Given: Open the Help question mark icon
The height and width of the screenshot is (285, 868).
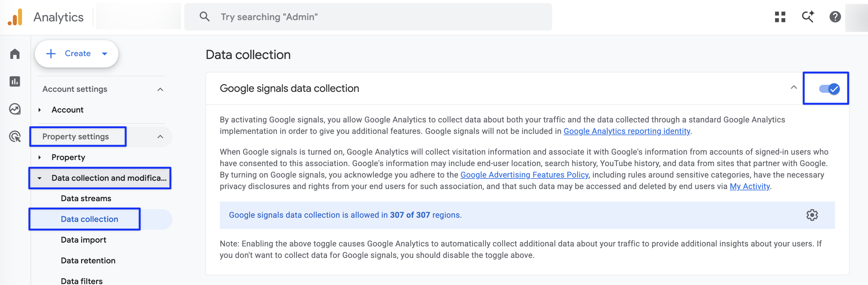Looking at the screenshot, I should [835, 17].
